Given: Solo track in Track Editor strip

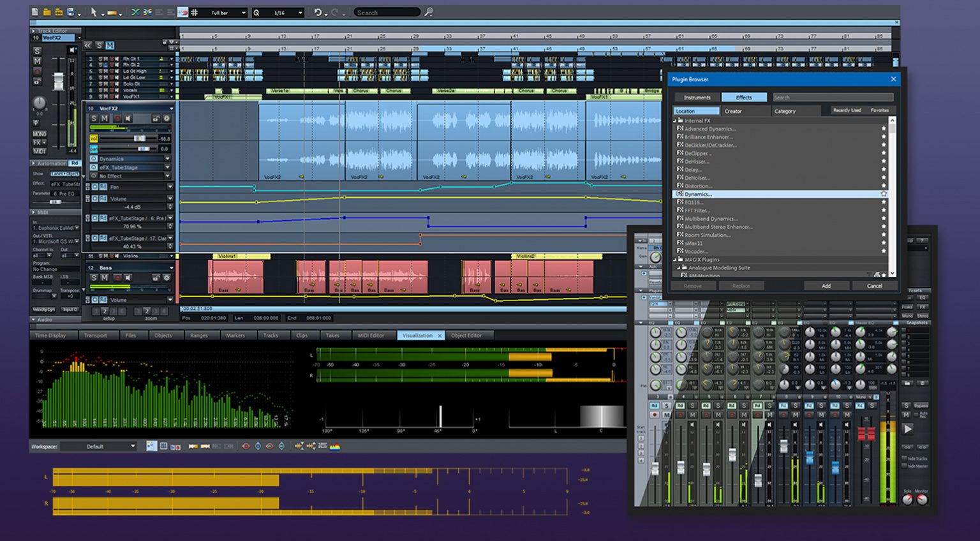Looking at the screenshot, I should click(x=37, y=51).
